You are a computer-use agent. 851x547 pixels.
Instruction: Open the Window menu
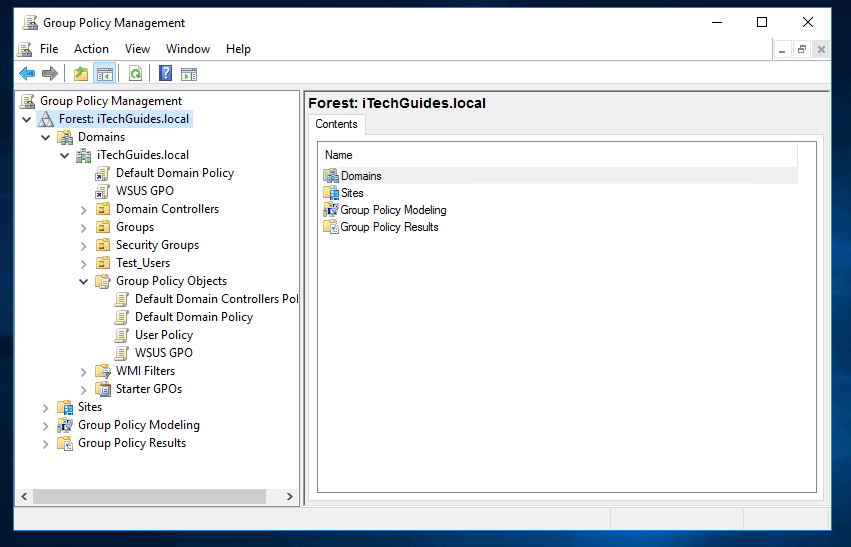point(188,49)
